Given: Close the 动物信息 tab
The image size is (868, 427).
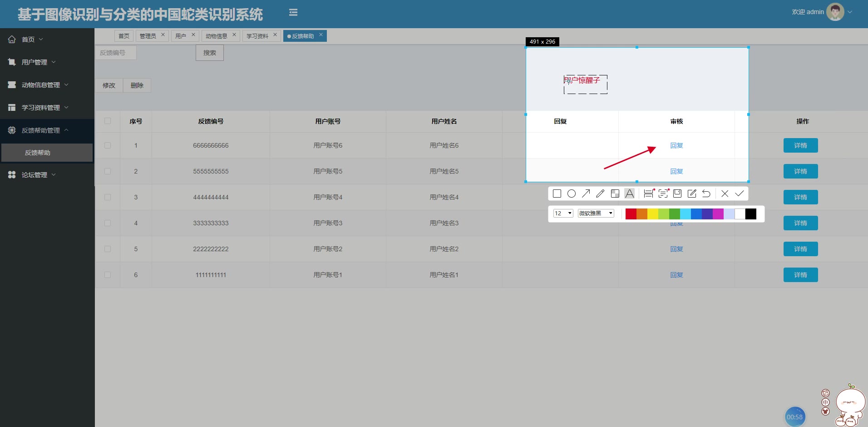Looking at the screenshot, I should click(x=234, y=35).
